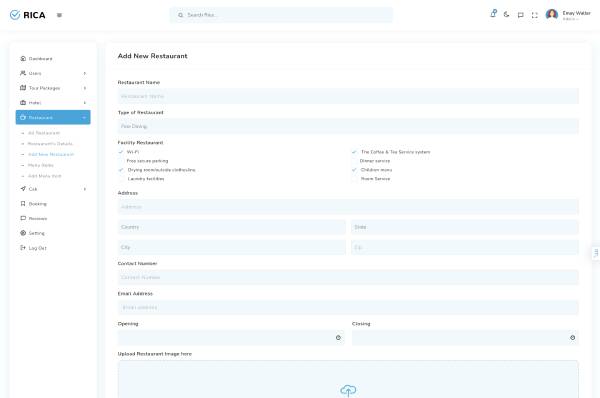
Task: Collapse the Restaurant submenu chevron
Action: tap(84, 117)
